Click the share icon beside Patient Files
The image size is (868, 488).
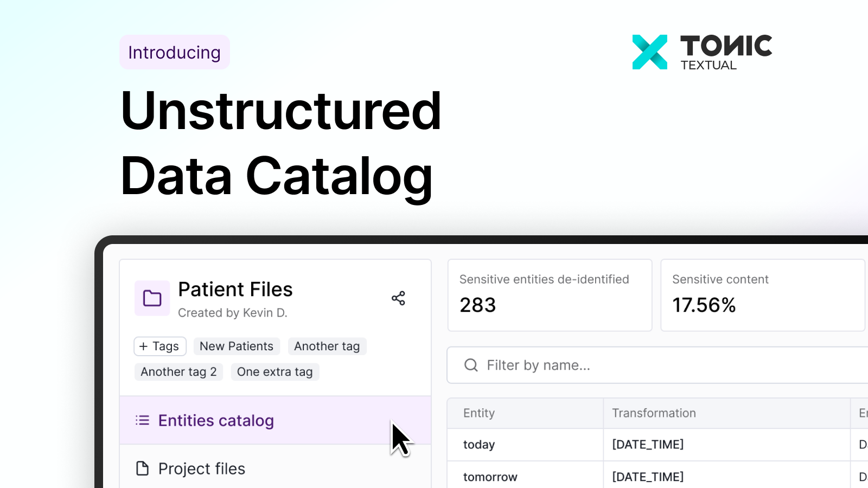[x=398, y=298]
